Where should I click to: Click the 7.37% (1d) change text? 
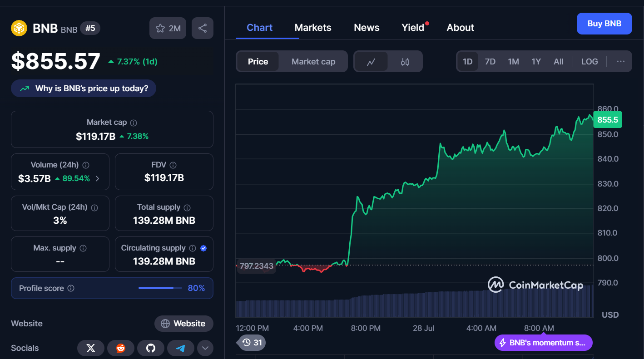click(x=137, y=62)
